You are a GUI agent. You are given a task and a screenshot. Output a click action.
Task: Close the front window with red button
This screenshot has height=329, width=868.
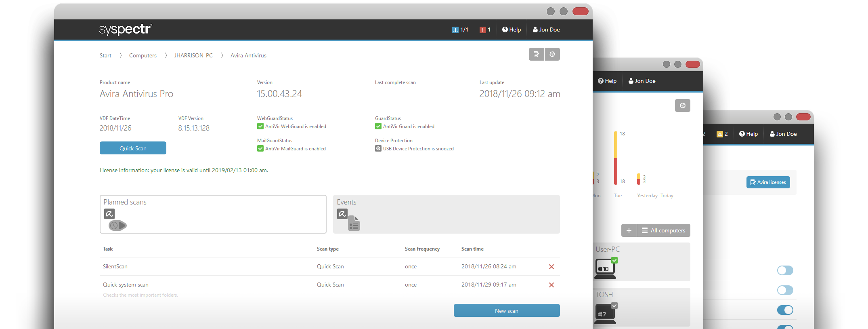click(580, 11)
